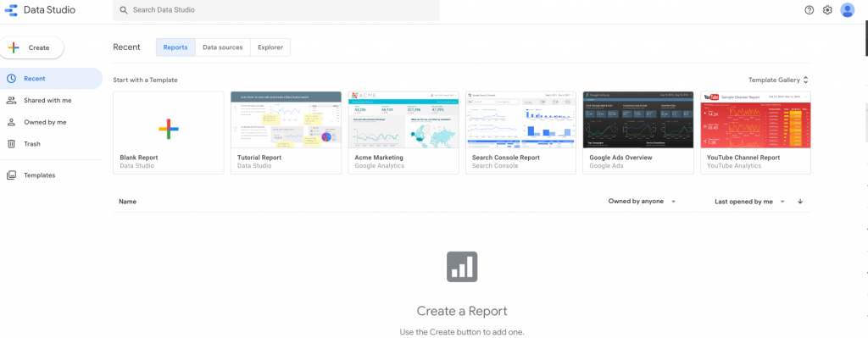Expand the Template Gallery
Viewport: 868px width, 338px height.
coord(779,80)
